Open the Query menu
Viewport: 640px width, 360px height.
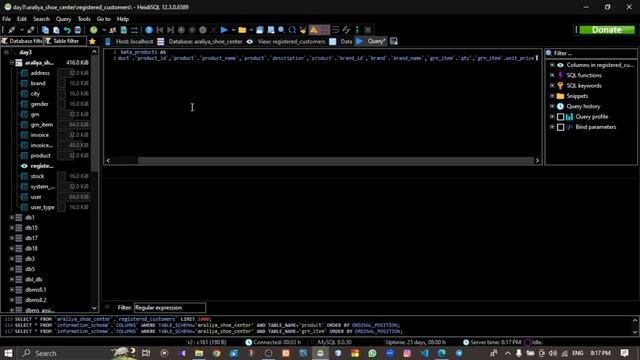(63, 19)
